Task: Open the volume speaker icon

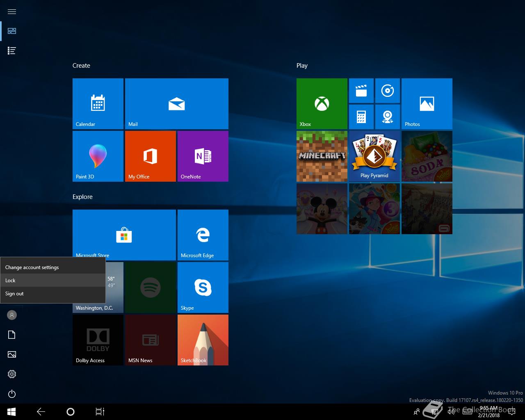Action: (451, 412)
